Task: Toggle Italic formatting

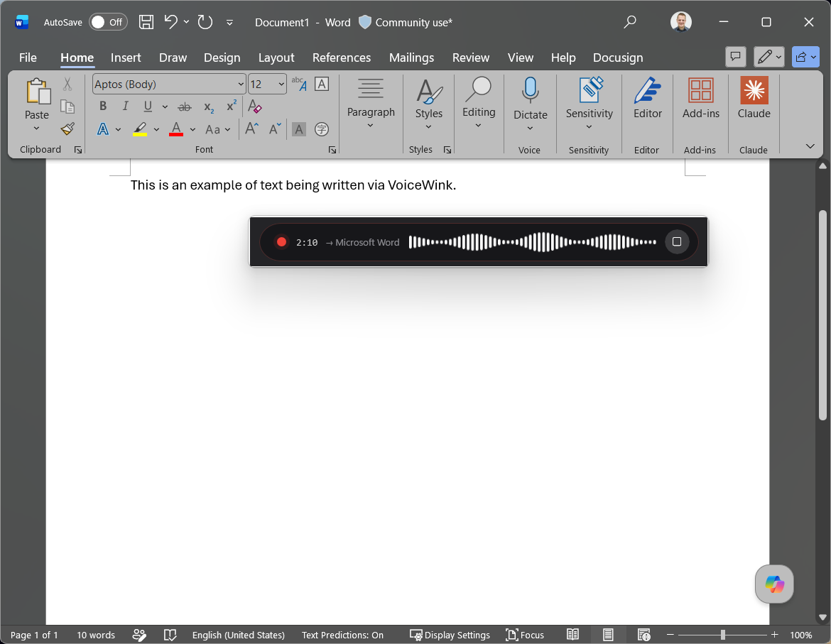Action: tap(125, 107)
